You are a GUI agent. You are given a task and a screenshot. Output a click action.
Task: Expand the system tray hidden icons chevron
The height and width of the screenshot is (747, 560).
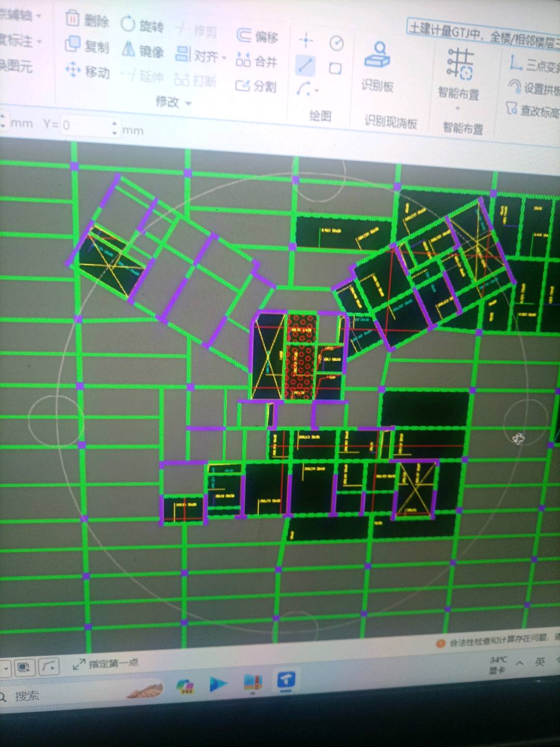[520, 663]
